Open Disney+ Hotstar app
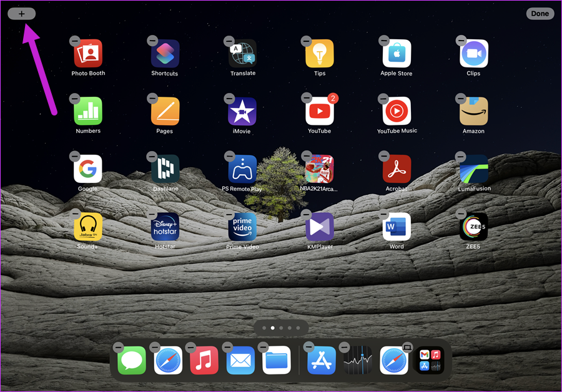The width and height of the screenshot is (562, 392). point(165,227)
